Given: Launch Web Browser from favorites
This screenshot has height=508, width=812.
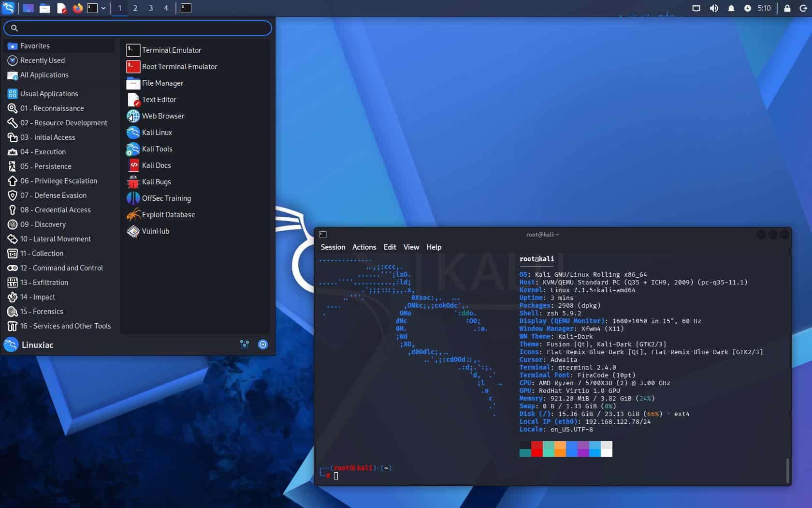Looking at the screenshot, I should (195, 116).
